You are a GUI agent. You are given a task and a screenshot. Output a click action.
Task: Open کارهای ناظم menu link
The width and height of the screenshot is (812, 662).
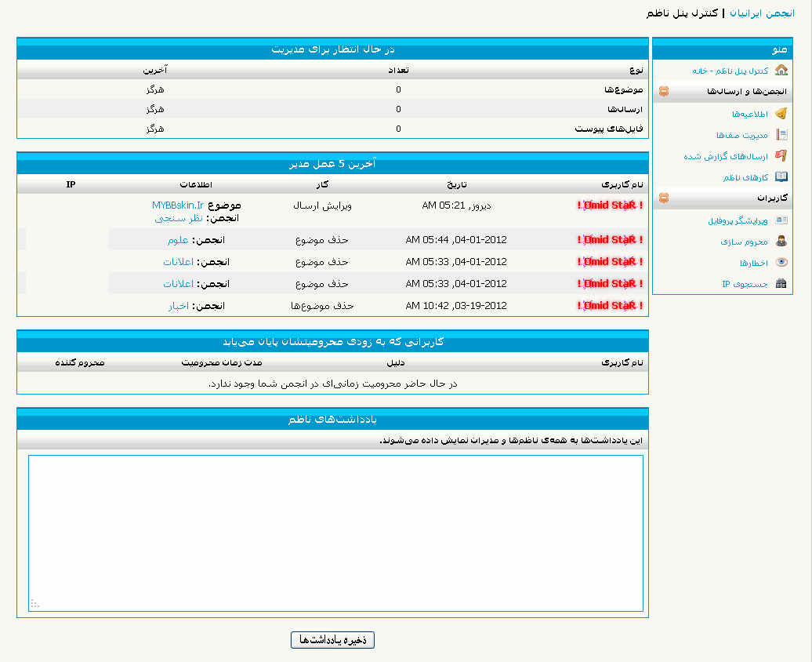coord(745,178)
